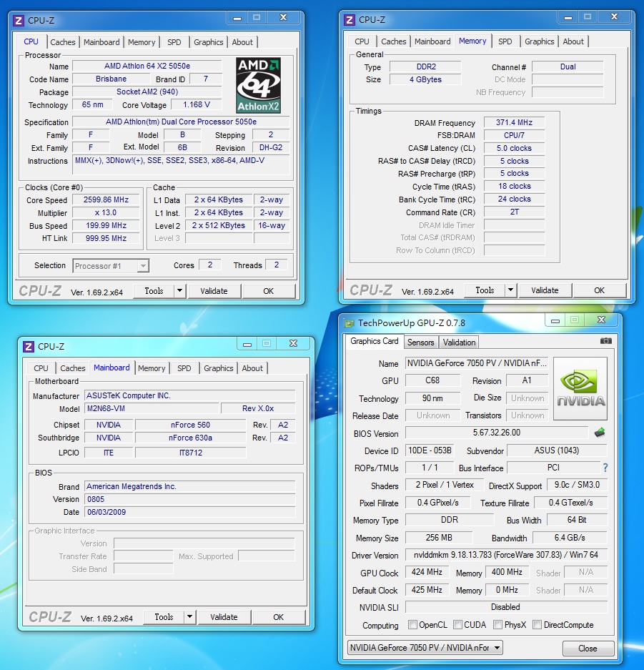The width and height of the screenshot is (644, 670).
Task: Click CPU-Z title icon in CPU window
Action: click(x=18, y=21)
